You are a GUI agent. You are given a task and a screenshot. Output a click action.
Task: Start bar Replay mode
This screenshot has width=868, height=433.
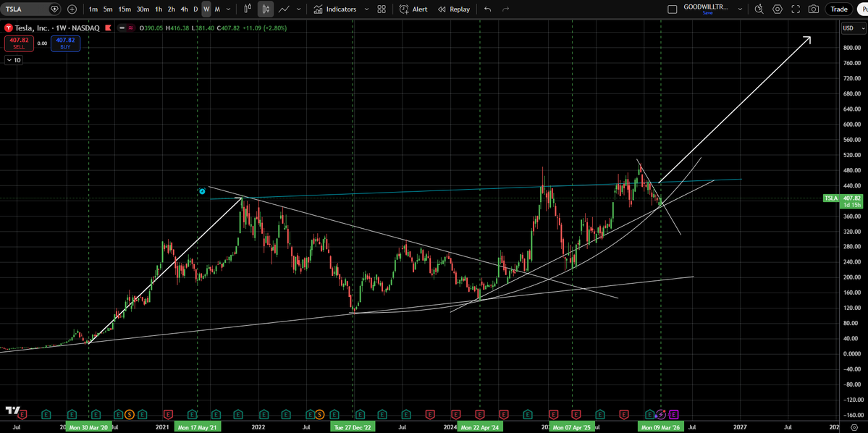point(454,9)
